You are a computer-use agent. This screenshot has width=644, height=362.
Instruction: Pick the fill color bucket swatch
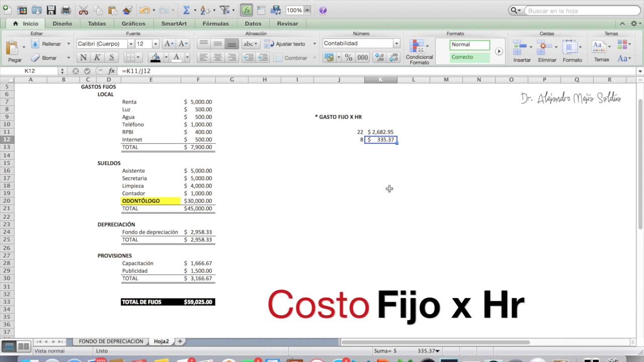[155, 57]
